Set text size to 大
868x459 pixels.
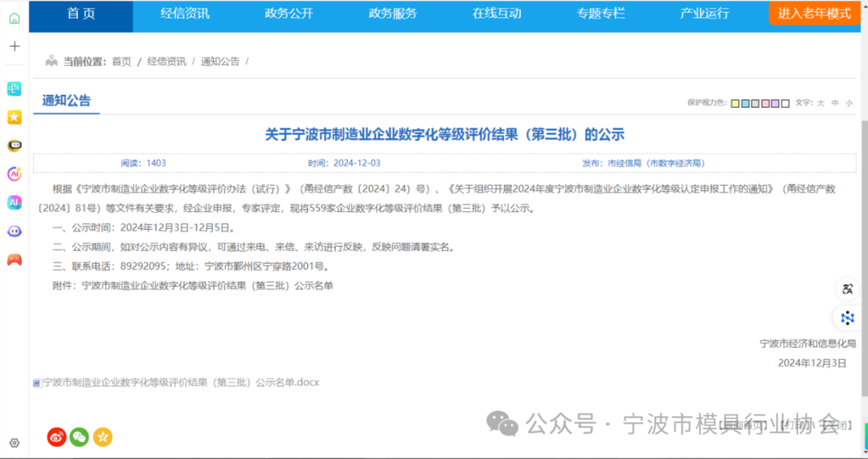pyautogui.click(x=821, y=103)
